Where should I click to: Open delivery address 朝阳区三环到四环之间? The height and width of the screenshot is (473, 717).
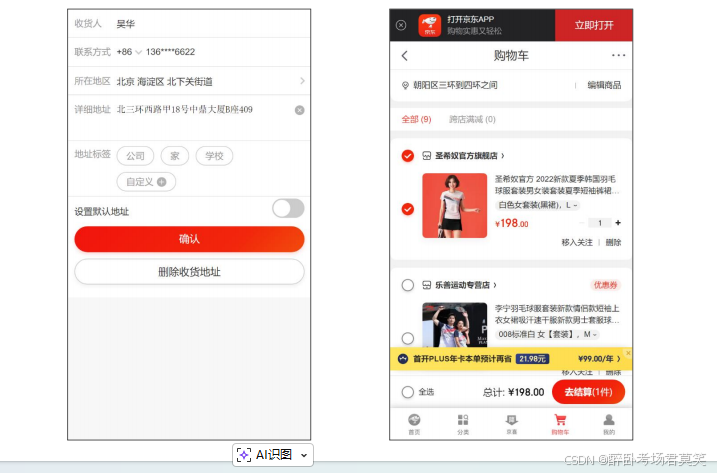455,85
